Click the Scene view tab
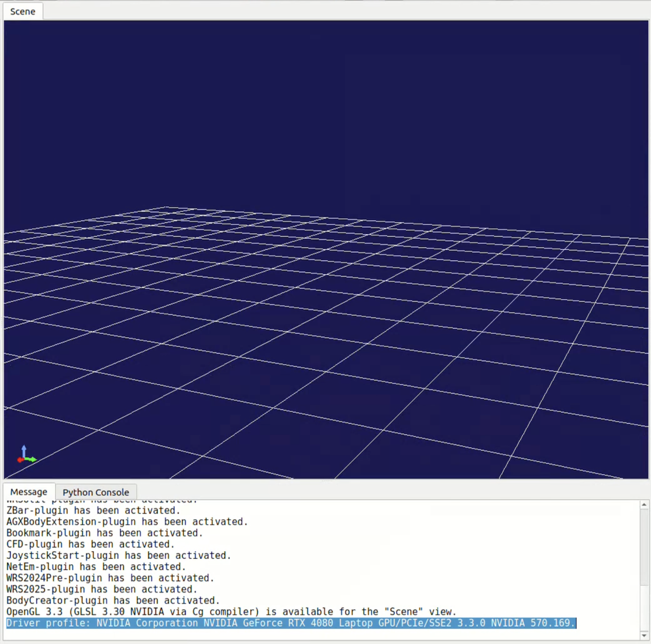The image size is (651, 644). [x=23, y=11]
